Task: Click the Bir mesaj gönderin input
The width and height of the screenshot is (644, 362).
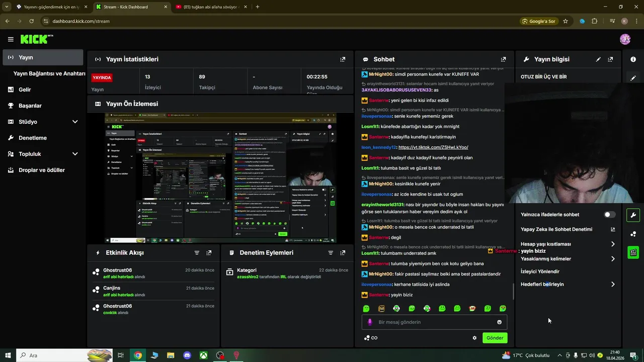Action: point(434,322)
